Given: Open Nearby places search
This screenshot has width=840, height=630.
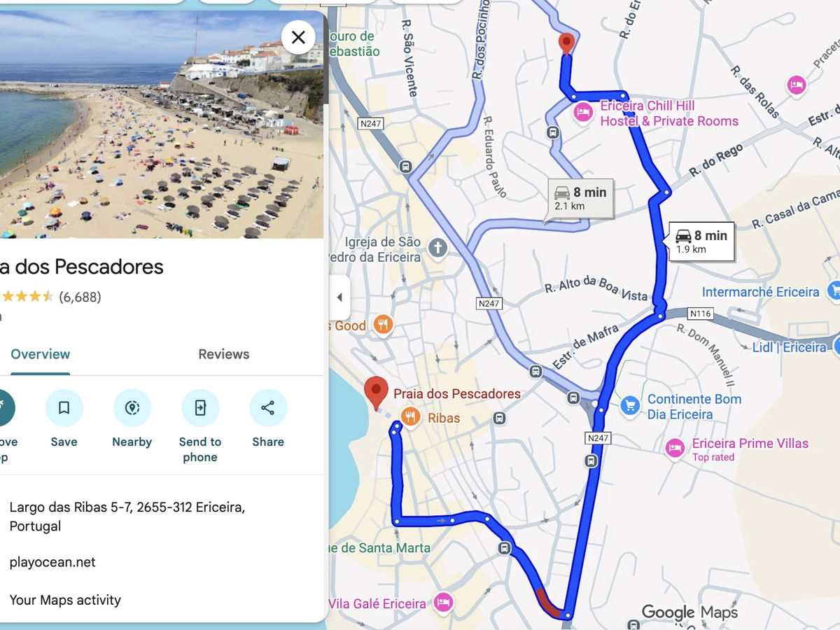Looking at the screenshot, I should tap(132, 408).
